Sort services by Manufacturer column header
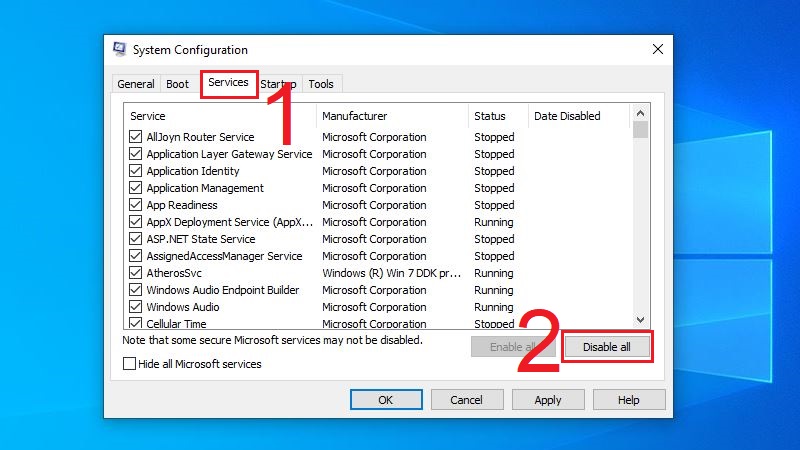This screenshot has height=450, width=800. point(392,116)
